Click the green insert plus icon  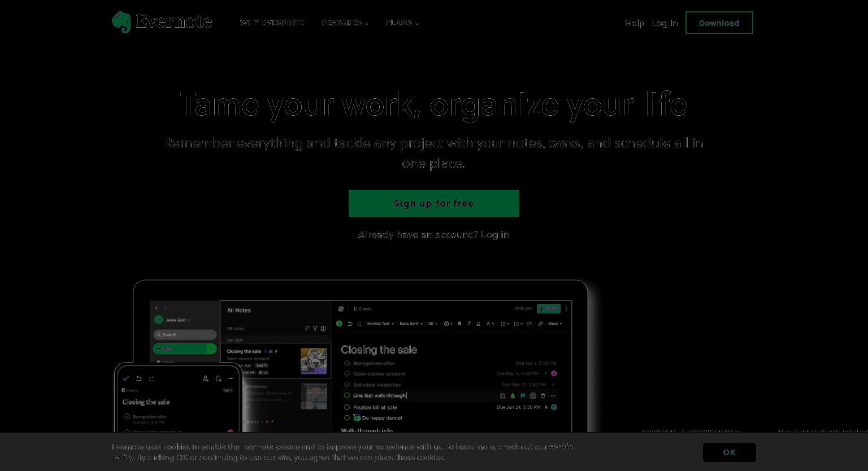click(339, 324)
